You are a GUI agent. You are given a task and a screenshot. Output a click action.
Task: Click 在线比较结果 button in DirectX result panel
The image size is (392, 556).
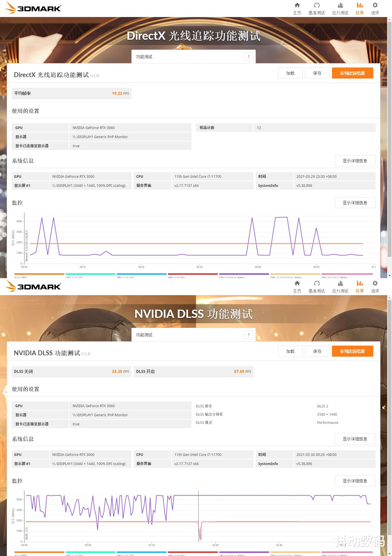352,73
